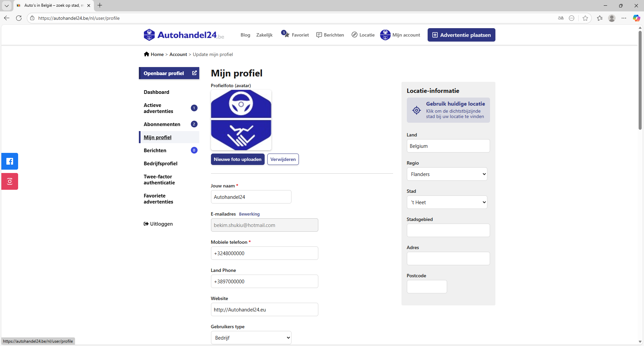The image size is (644, 346).
Task: Go to Bedrijfsprofiel in sidebar
Action: 161,164
